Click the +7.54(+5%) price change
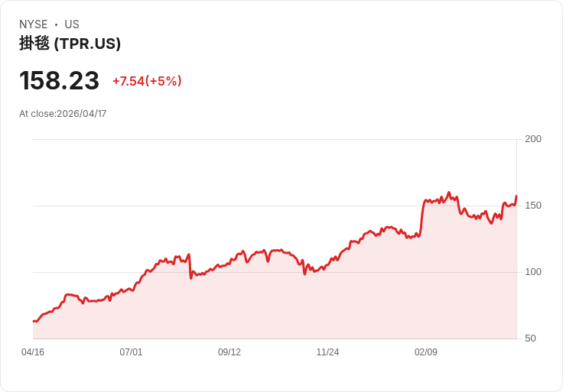 (147, 81)
